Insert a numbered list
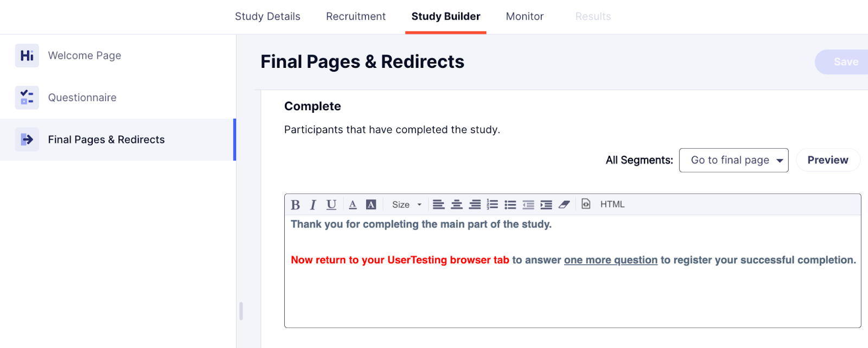 click(493, 205)
